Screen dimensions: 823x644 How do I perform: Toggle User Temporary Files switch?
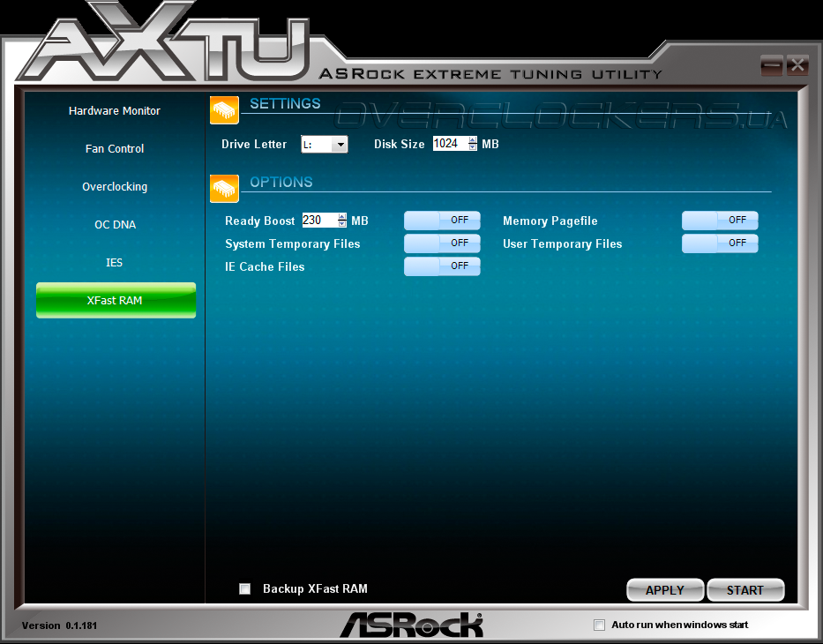(720, 243)
